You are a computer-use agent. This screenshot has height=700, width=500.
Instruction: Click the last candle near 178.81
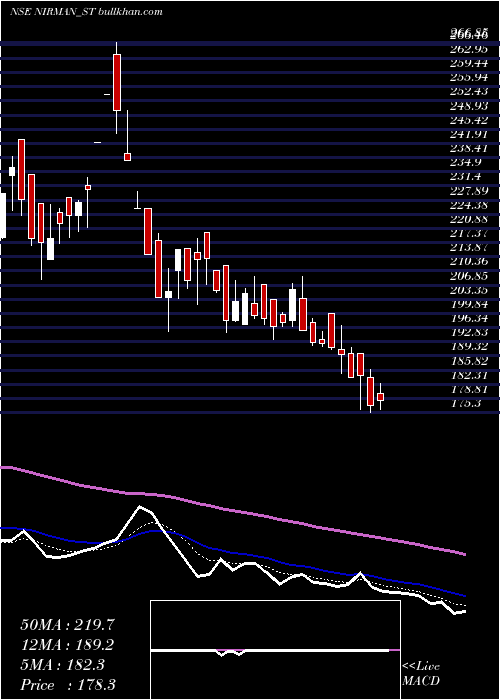380,397
